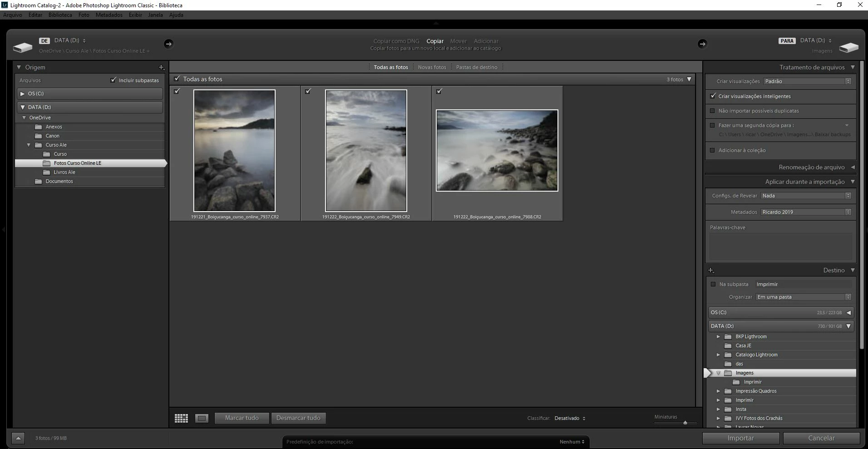Open the Biblioteca menu
This screenshot has height=449, width=868.
[60, 15]
